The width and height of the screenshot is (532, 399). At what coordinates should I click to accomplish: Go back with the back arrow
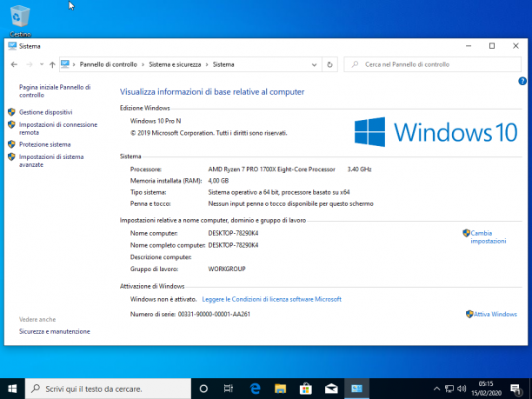[14, 64]
